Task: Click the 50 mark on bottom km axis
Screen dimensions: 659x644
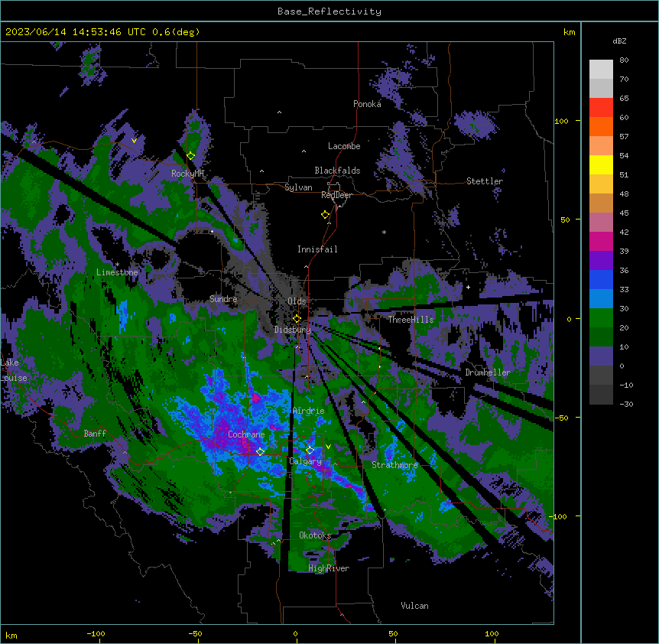Action: pos(393,634)
